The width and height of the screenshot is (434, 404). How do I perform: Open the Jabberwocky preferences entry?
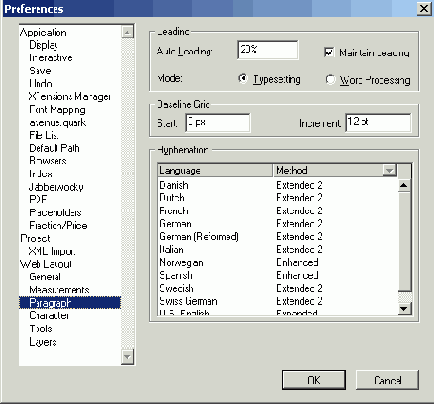click(x=56, y=187)
